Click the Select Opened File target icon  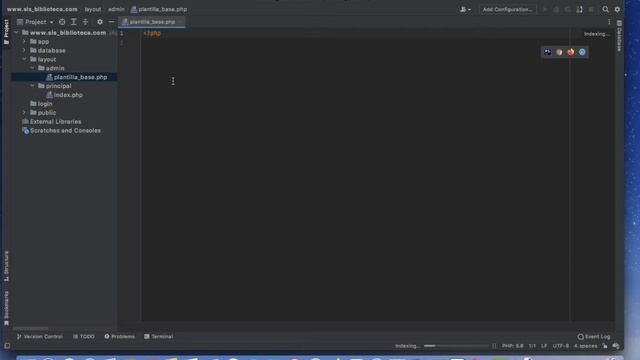[62, 22]
